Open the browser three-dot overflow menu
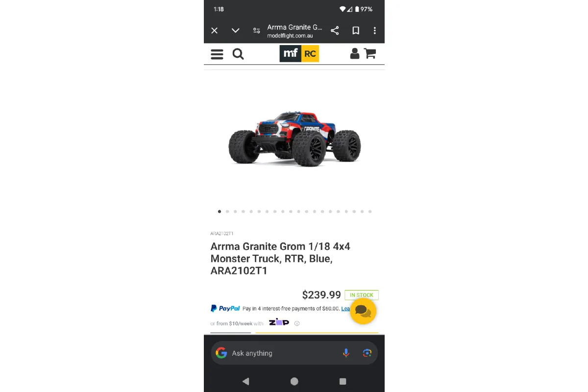This screenshot has height=392, width=588. (375, 30)
